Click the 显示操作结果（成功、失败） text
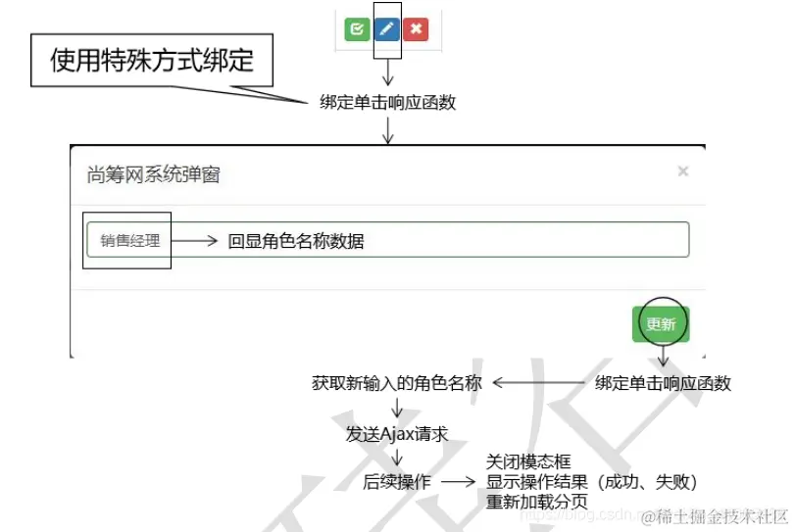Viewport: 795px width, 532px height. 591,482
